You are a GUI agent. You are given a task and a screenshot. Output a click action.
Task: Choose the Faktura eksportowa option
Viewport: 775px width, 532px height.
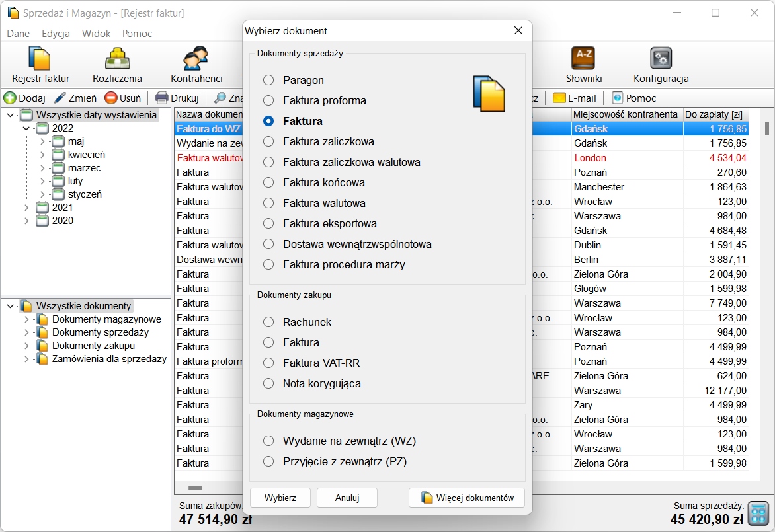click(x=268, y=223)
